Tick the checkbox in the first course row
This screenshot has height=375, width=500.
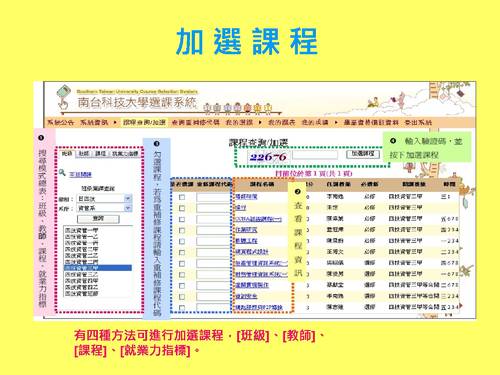click(182, 197)
